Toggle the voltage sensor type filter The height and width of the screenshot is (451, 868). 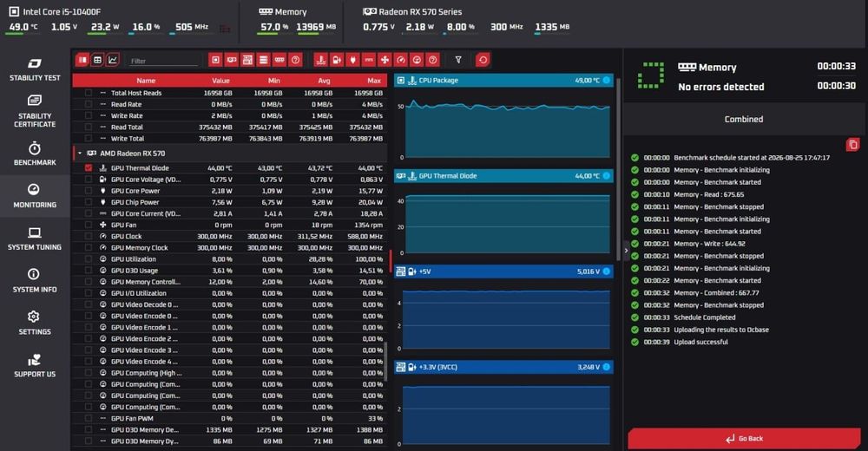337,60
